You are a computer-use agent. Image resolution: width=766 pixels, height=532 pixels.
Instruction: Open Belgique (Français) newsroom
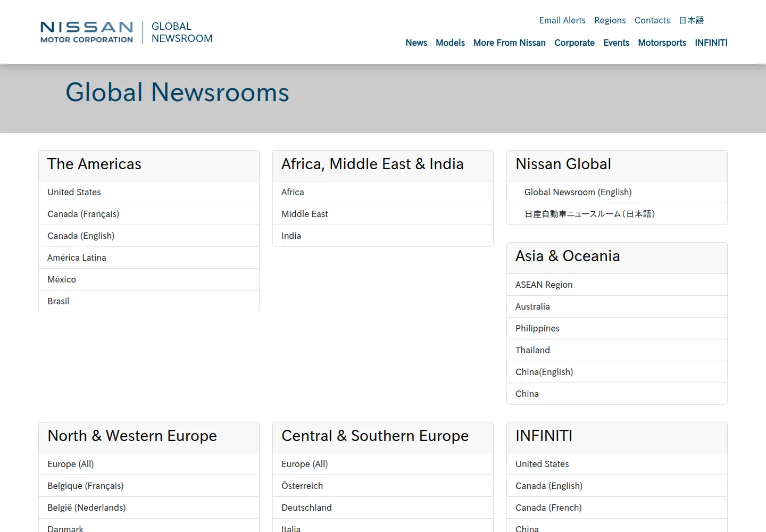[x=149, y=486]
